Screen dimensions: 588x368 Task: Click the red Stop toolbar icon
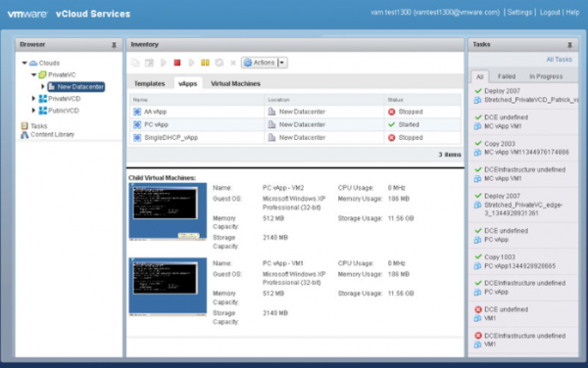coord(177,63)
